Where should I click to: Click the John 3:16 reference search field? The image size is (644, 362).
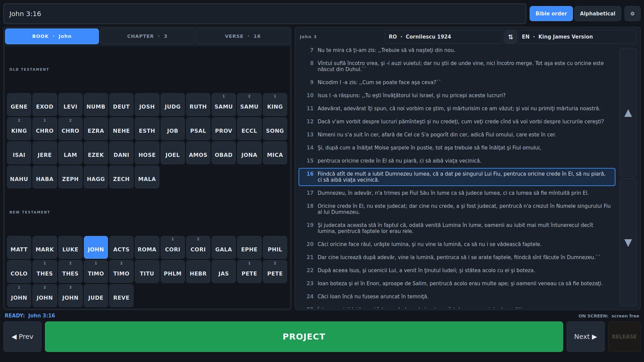point(264,14)
